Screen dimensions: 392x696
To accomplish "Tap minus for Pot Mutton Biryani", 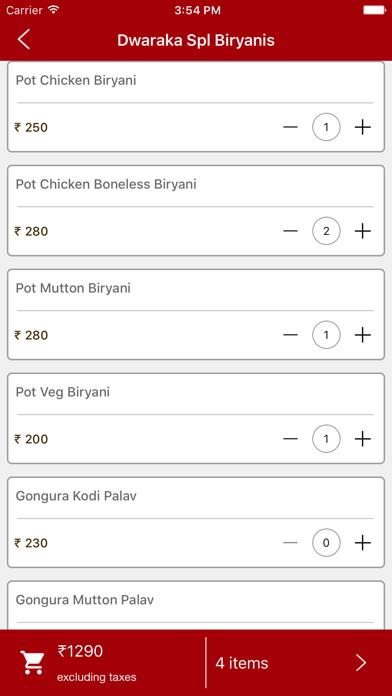I will [x=290, y=335].
